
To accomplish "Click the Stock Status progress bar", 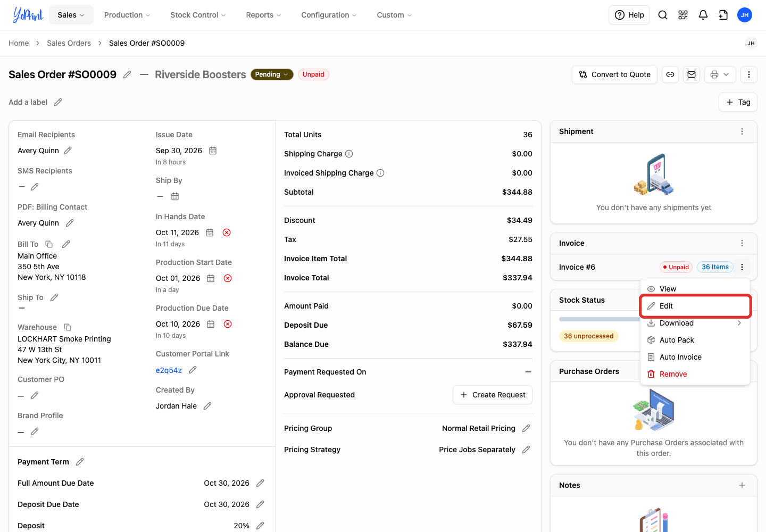I will (599, 319).
